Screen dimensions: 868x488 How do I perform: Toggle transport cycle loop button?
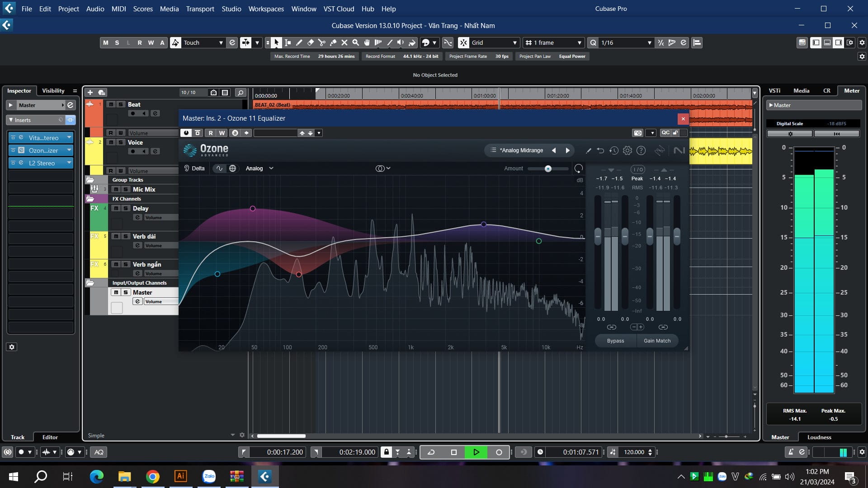coord(431,452)
